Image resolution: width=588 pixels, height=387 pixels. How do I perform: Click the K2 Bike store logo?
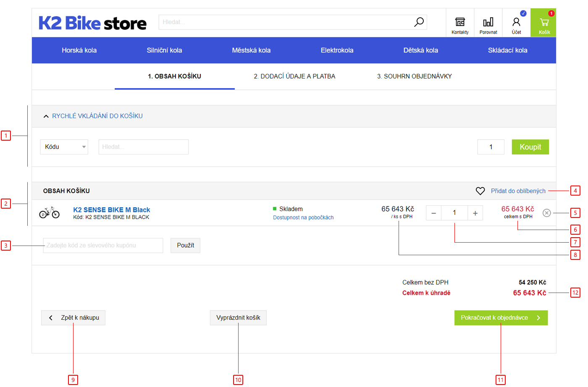[92, 23]
